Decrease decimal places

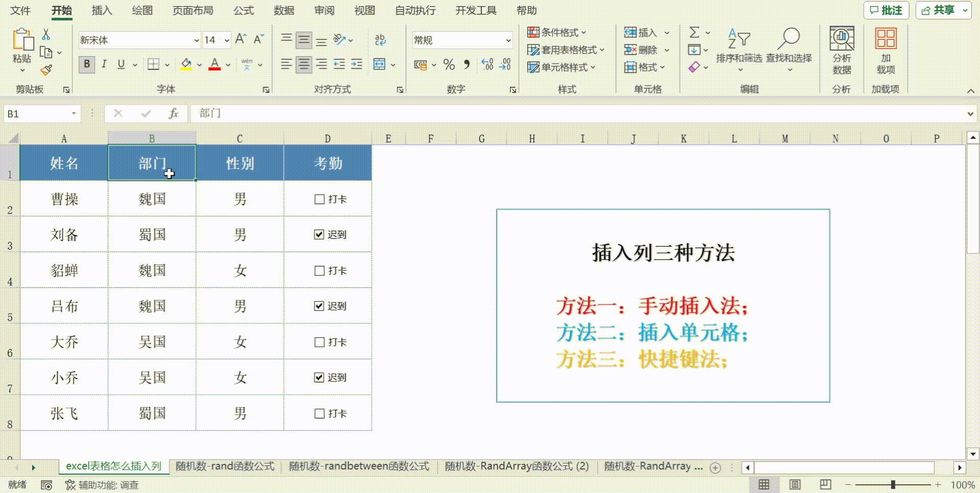click(x=505, y=64)
